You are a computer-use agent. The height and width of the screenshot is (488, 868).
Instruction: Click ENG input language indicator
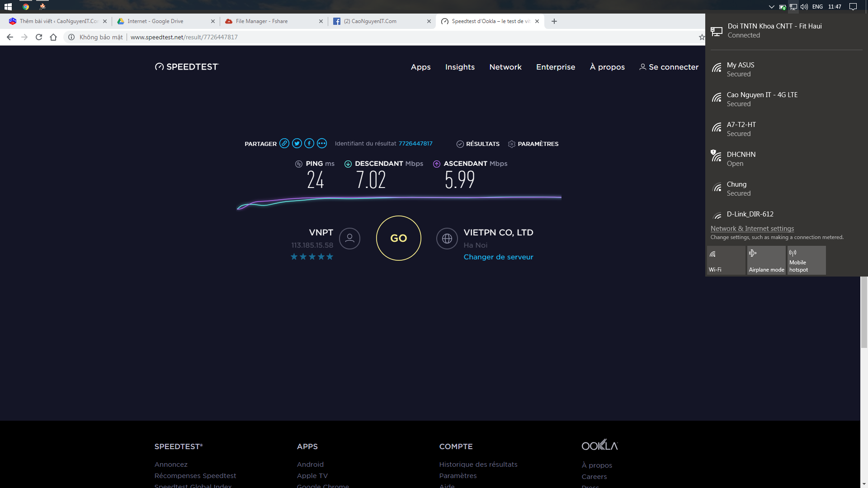click(x=817, y=7)
